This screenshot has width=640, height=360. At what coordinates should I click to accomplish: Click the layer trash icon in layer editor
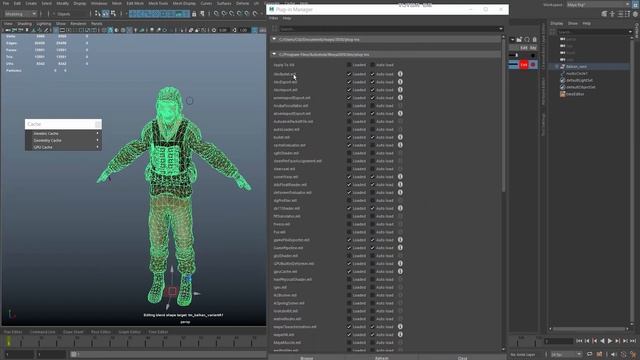click(x=534, y=40)
